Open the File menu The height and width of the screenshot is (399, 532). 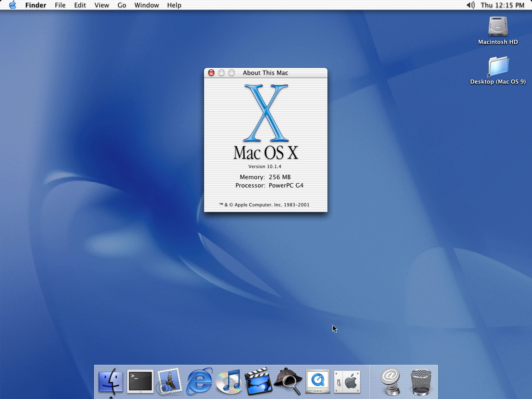pos(60,5)
